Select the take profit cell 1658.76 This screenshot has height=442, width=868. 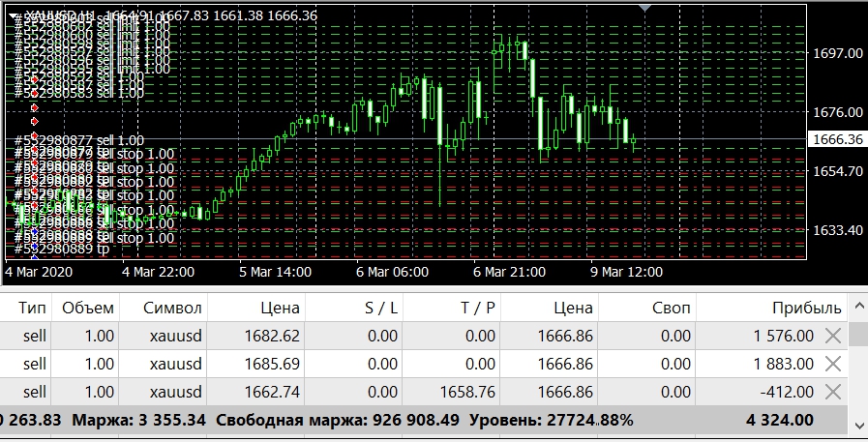click(x=467, y=393)
